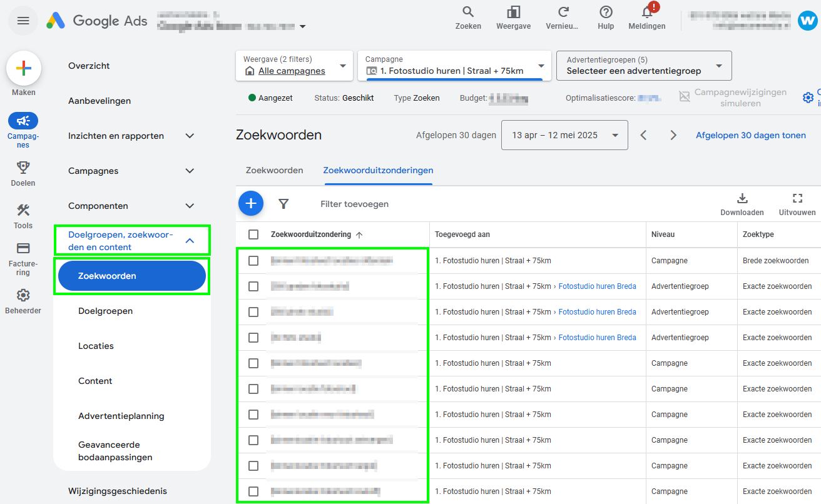Open the hamburger main menu
This screenshot has width=821, height=504.
coord(23,21)
